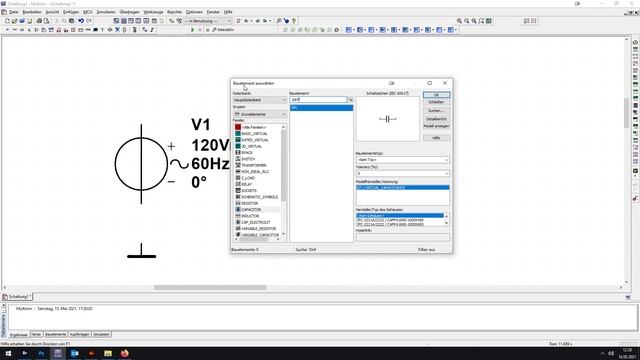
Task: Undo the last action with the Undo icon
Action: 81,21
